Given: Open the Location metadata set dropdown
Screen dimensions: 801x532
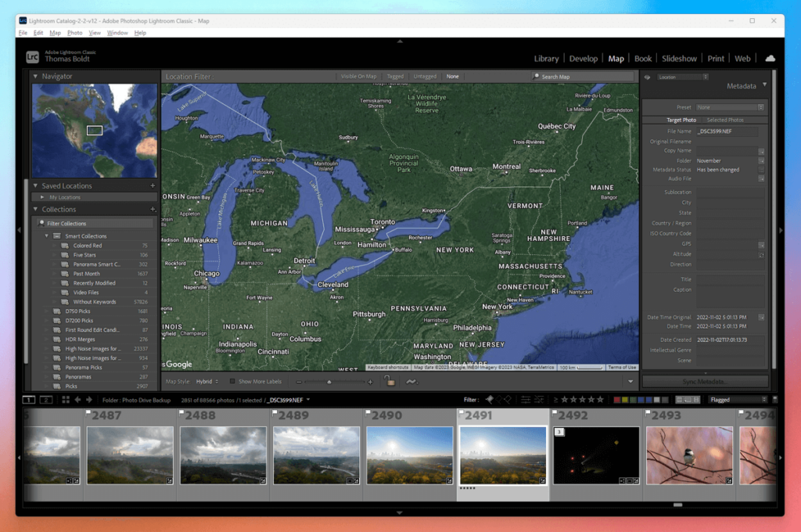Looking at the screenshot, I should (x=682, y=77).
